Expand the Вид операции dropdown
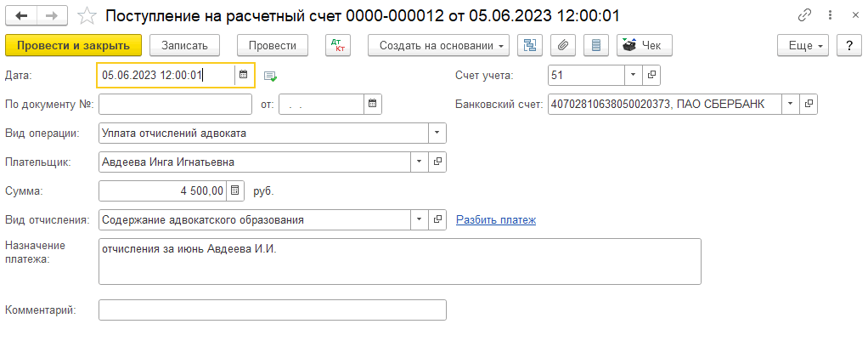The image size is (868, 341). point(437,133)
